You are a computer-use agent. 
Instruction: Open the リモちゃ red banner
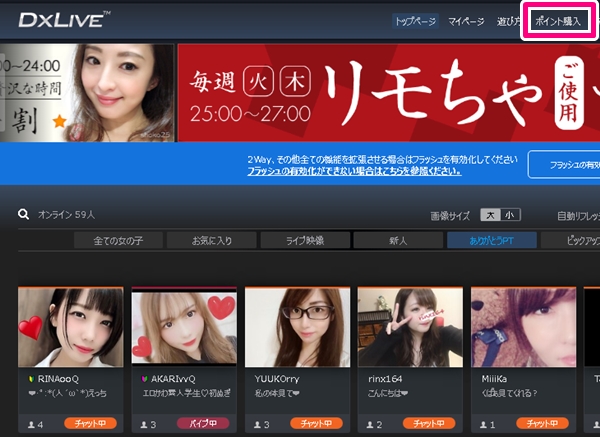(x=389, y=93)
